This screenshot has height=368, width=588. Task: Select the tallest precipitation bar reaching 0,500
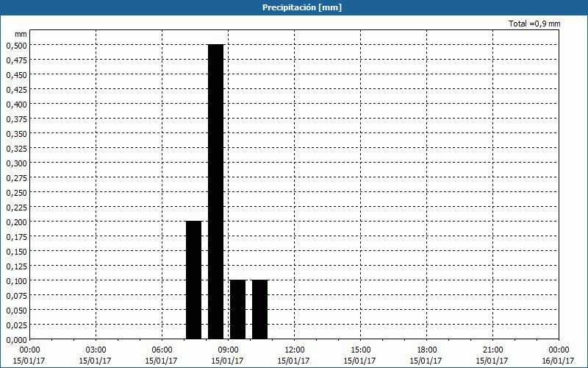tap(216, 191)
